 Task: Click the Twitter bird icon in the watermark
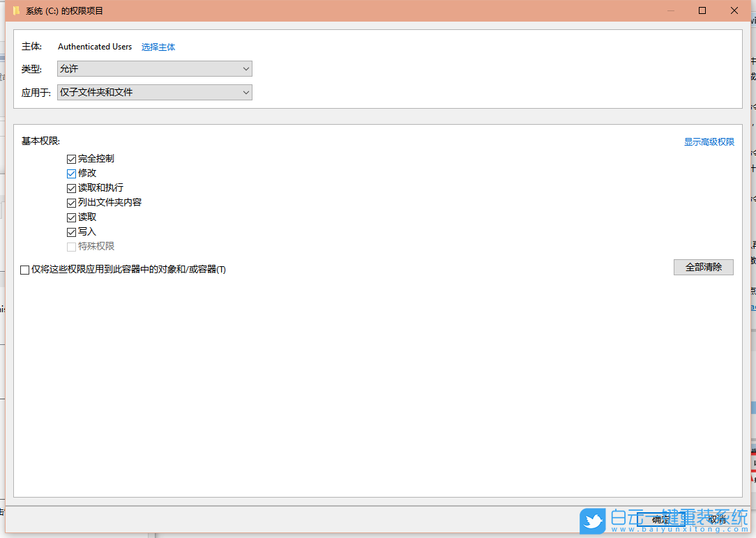tap(592, 521)
